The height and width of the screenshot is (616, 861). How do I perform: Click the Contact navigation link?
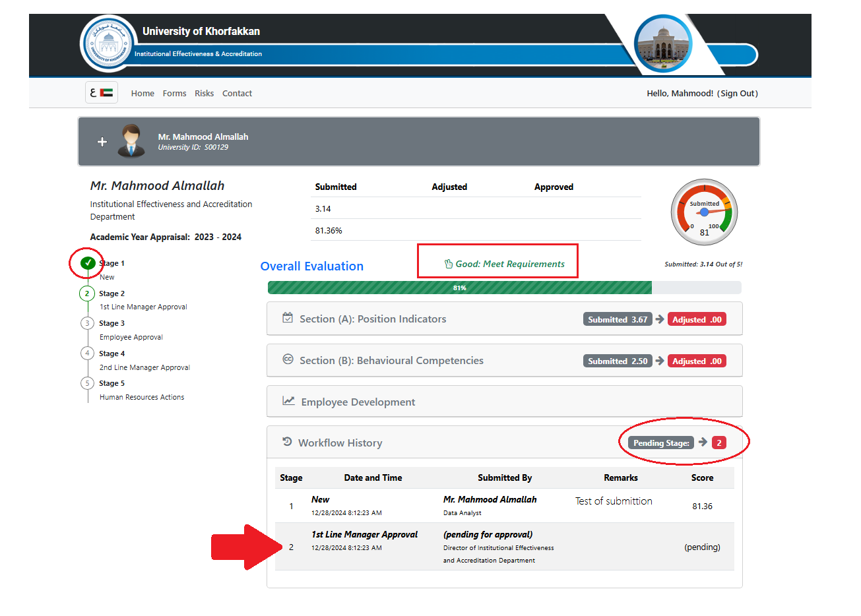click(237, 94)
